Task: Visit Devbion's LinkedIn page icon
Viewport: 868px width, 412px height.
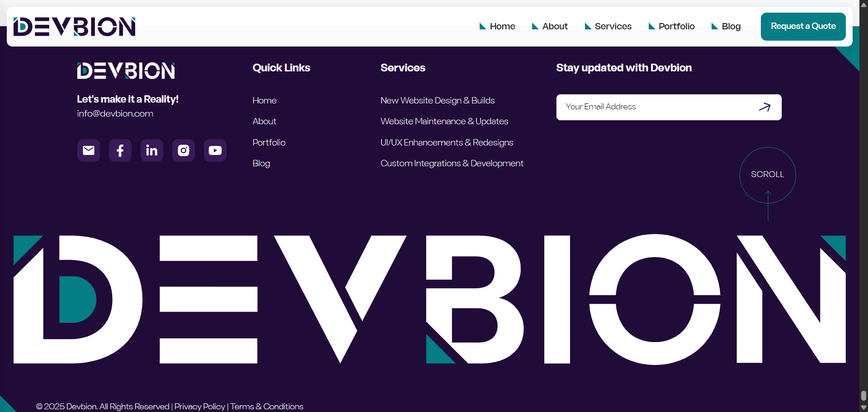Action: [151, 150]
